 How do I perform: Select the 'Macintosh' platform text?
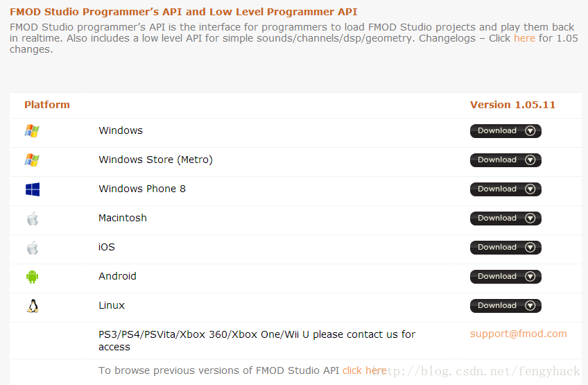pyautogui.click(x=123, y=218)
